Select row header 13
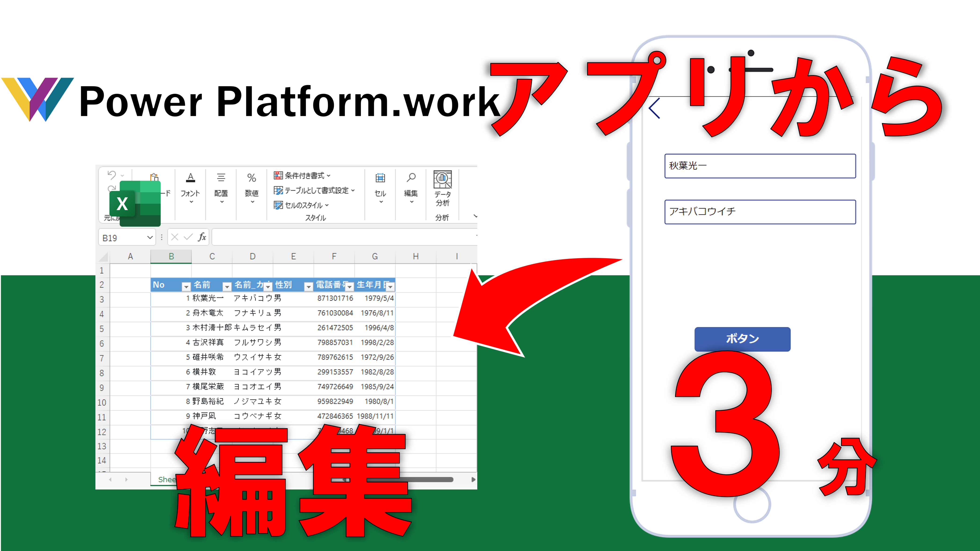The width and height of the screenshot is (980, 551). coord(102,446)
